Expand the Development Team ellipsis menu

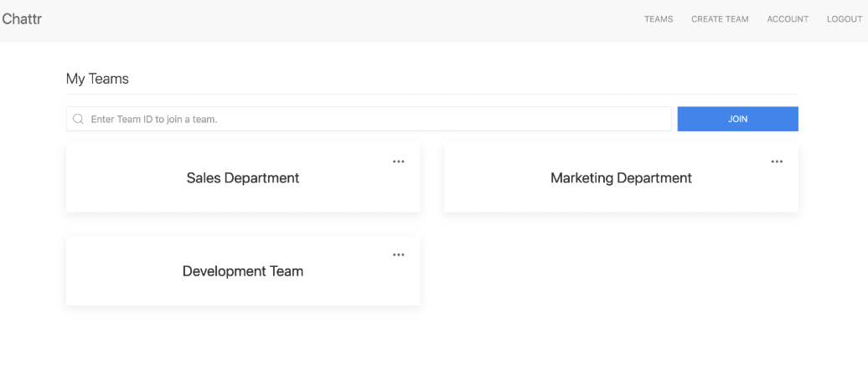click(399, 254)
